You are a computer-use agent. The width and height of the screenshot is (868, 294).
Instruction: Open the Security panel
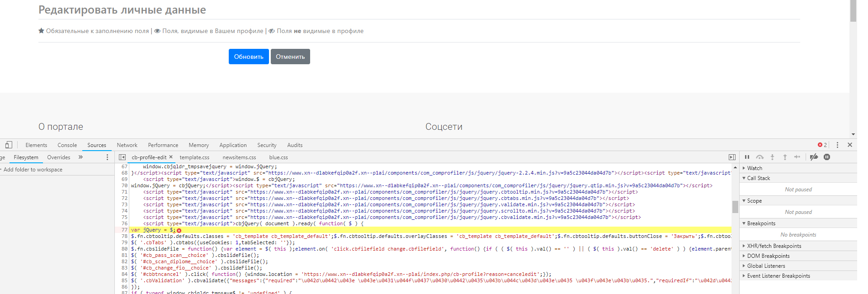point(267,145)
